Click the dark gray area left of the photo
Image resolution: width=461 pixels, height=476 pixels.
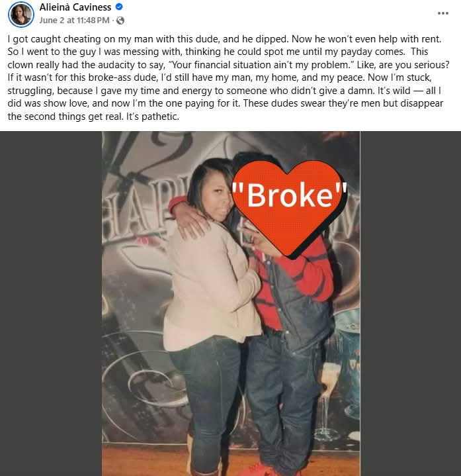[x=51, y=304]
